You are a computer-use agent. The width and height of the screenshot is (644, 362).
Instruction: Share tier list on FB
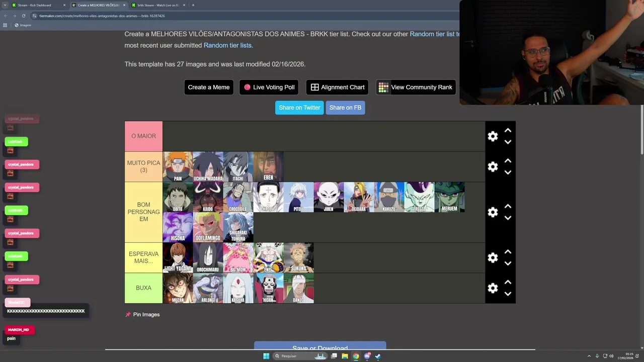[x=345, y=108]
